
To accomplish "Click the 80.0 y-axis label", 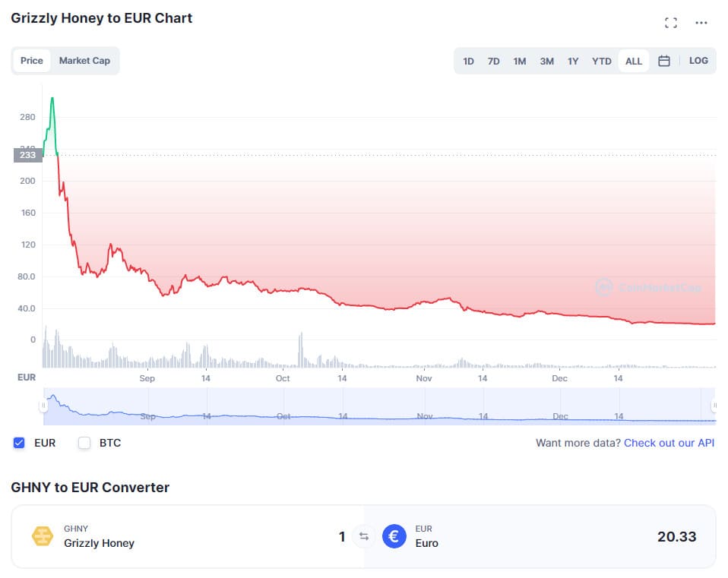I will pyautogui.click(x=26, y=276).
